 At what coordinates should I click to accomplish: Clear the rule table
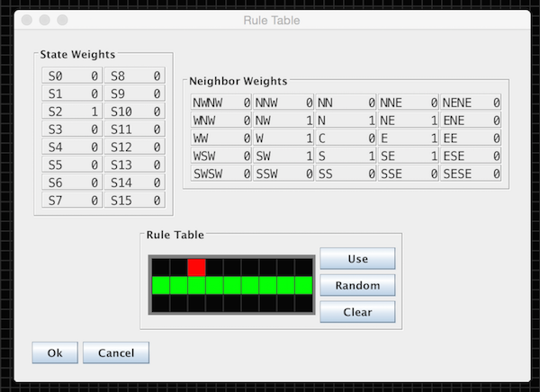357,312
